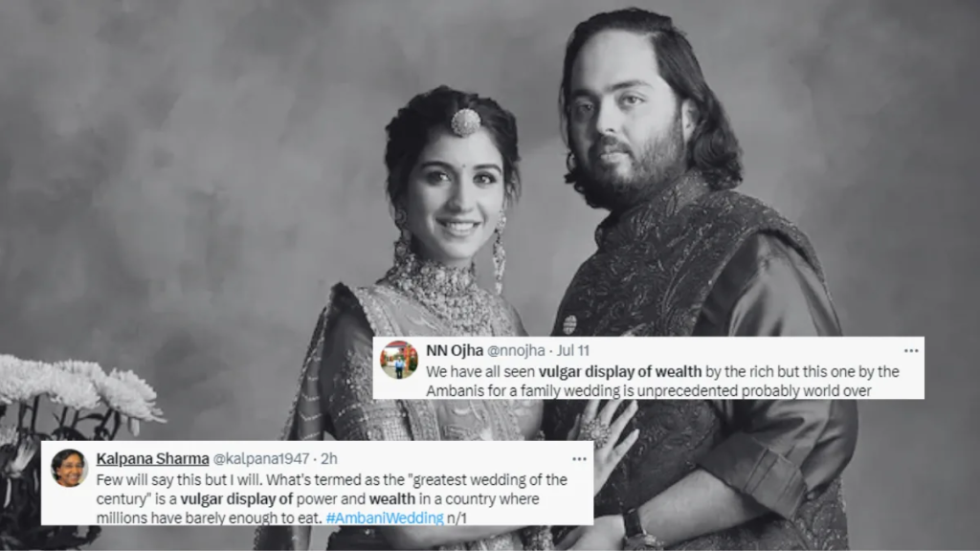This screenshot has width=980, height=551.
Task: Click the quoted "greatest wedding of the" phrase
Action: (490, 480)
